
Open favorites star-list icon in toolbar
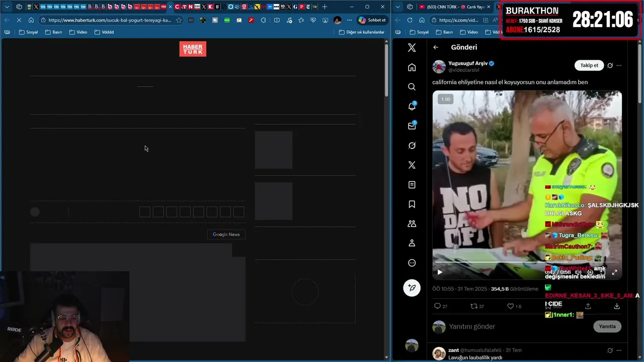tap(301, 20)
